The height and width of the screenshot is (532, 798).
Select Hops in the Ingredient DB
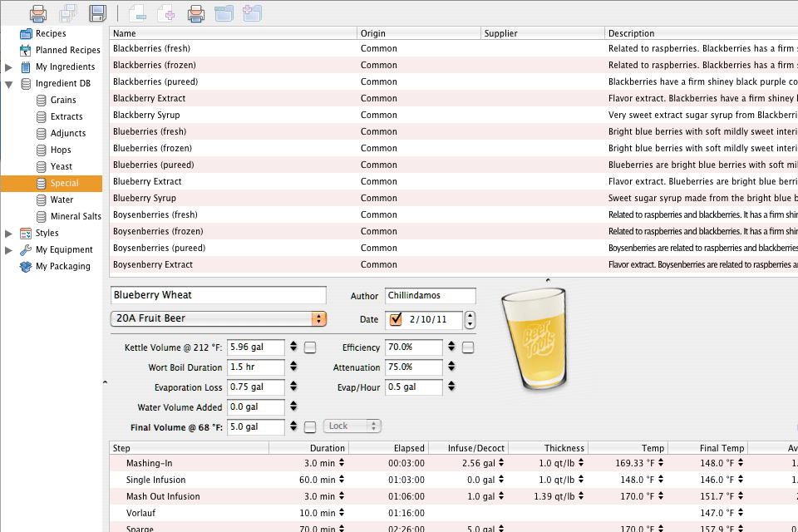pos(61,150)
